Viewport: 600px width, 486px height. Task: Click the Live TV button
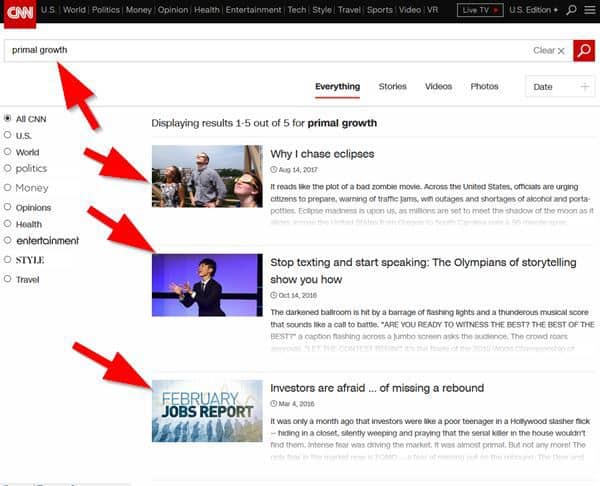pos(480,10)
